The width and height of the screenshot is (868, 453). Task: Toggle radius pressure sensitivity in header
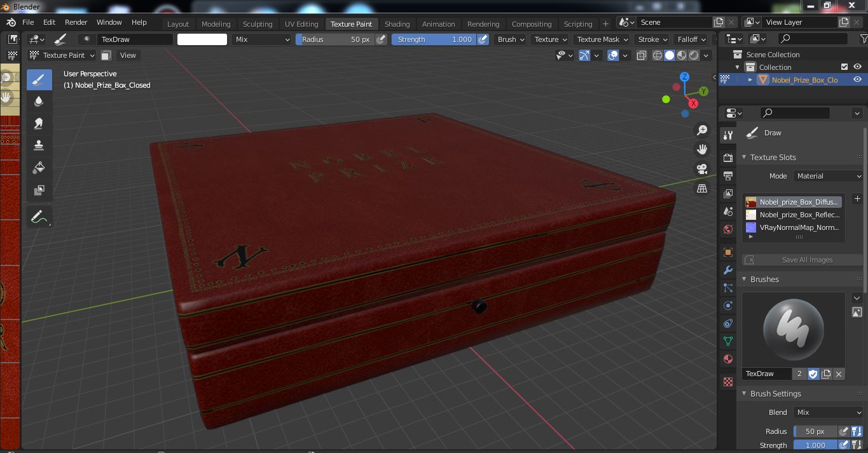(x=381, y=39)
